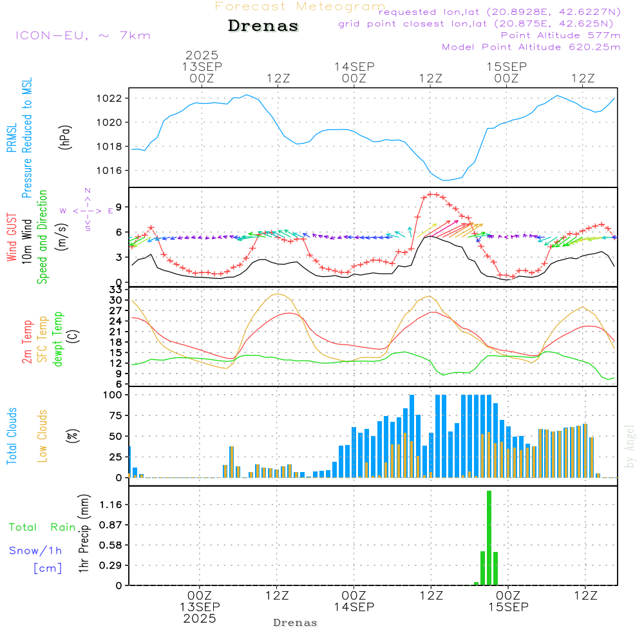Click the Low Clouds legend label
The image size is (644, 644).
pos(43,436)
